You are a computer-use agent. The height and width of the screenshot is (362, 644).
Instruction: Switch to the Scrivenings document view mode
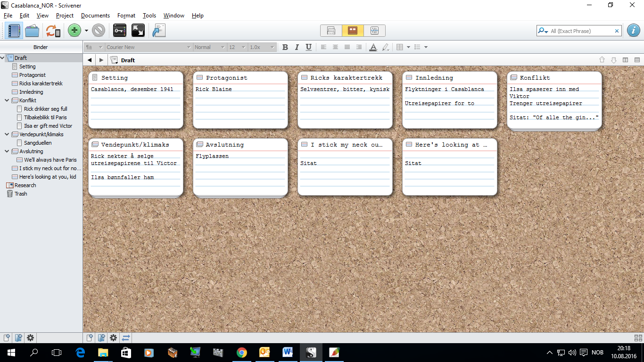330,30
